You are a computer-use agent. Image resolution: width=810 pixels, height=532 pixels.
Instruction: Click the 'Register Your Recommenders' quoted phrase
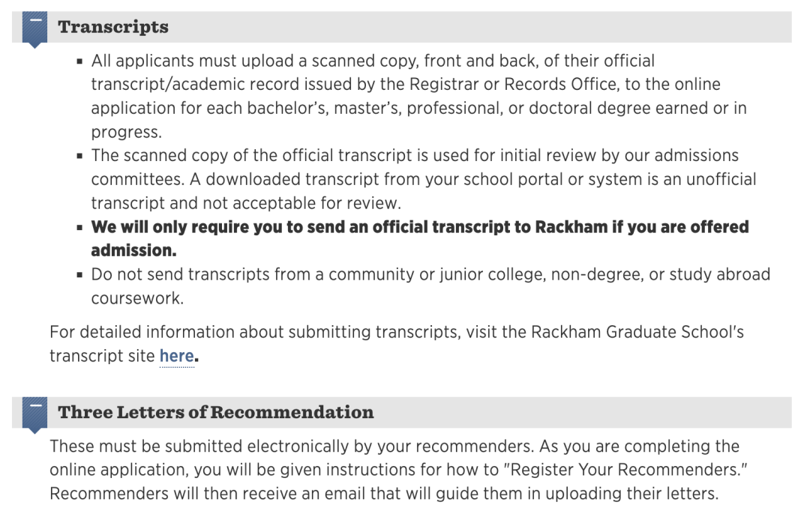click(x=625, y=470)
